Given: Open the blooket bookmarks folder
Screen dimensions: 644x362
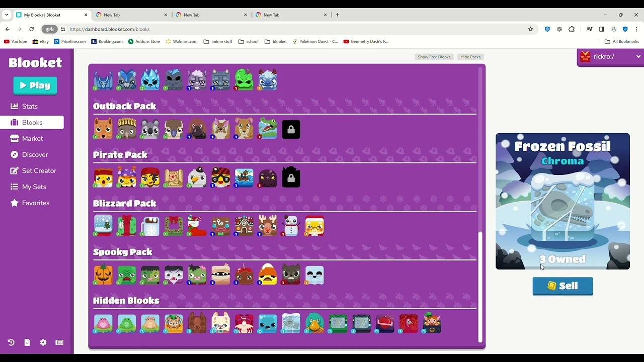Looking at the screenshot, I should coord(276,42).
